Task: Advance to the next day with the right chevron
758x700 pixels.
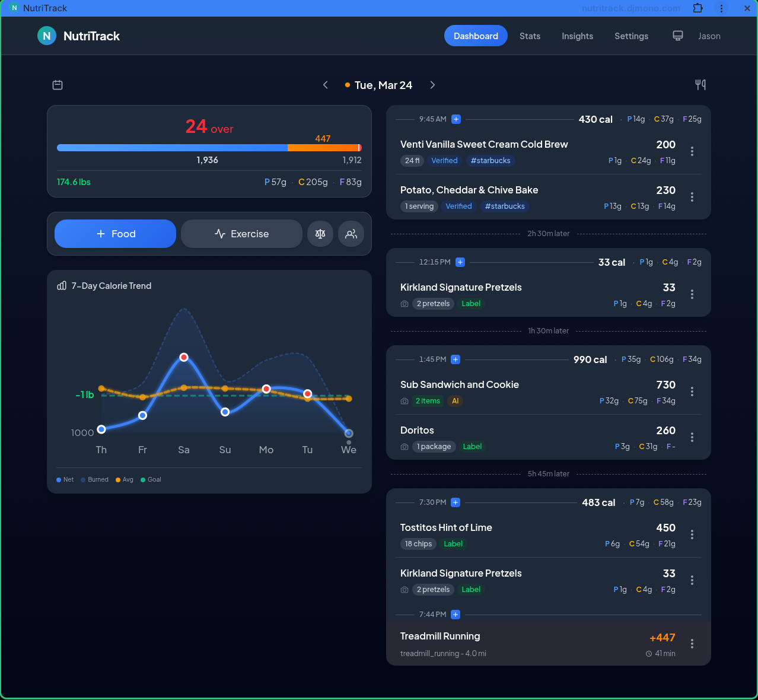Action: (432, 85)
